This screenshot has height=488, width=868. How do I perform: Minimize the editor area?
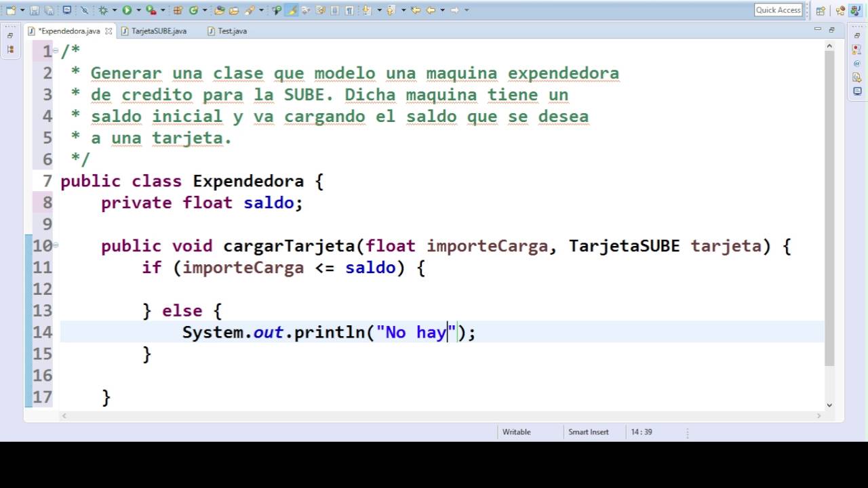click(x=818, y=30)
